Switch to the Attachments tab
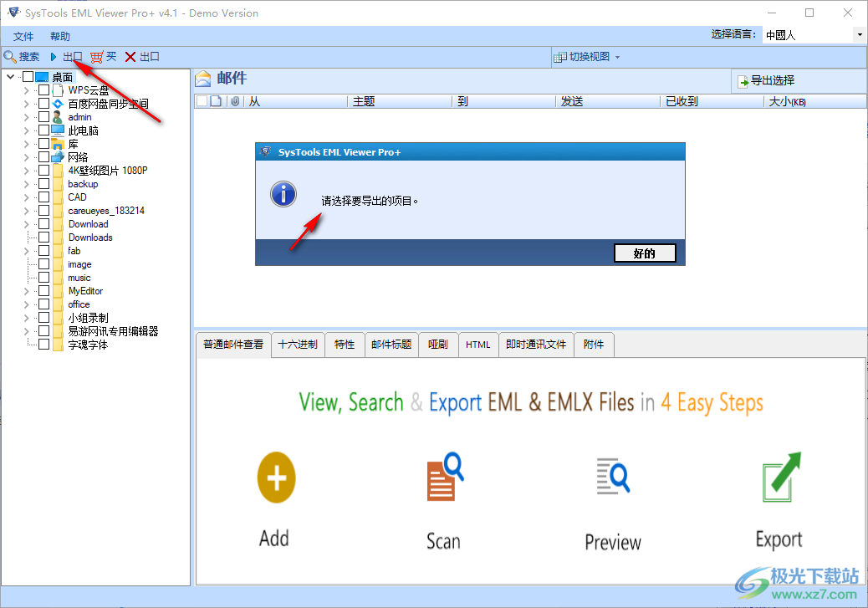The height and width of the screenshot is (608, 868). (594, 345)
